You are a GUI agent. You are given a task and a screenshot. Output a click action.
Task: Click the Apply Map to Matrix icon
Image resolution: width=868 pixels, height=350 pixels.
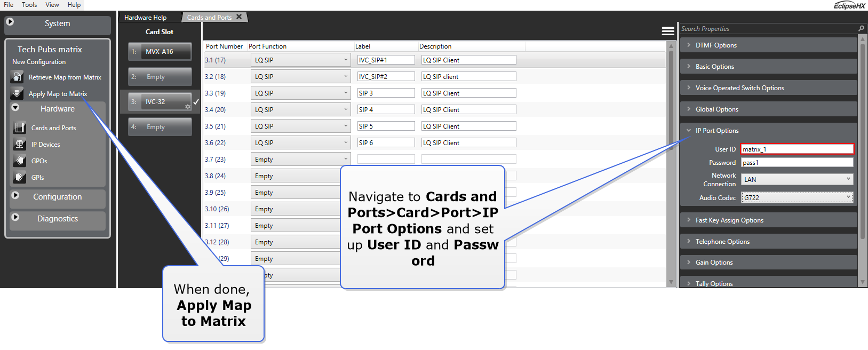18,94
